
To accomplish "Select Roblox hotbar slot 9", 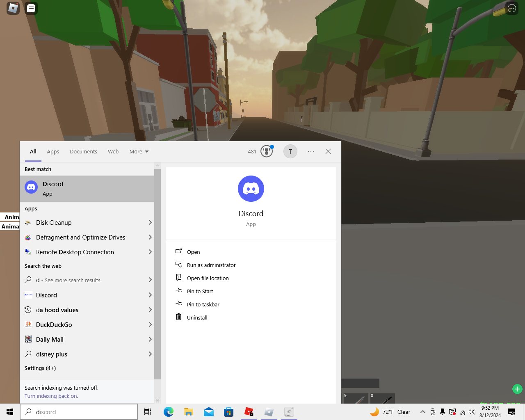I will tap(355, 398).
